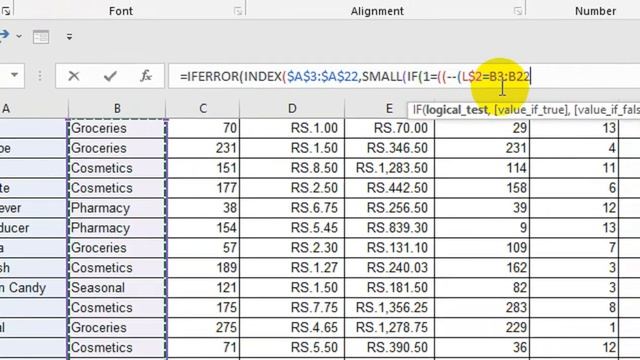Screen dimensions: 640x360
Task: Click the cell containing RS.240.03
Action: click(389, 268)
